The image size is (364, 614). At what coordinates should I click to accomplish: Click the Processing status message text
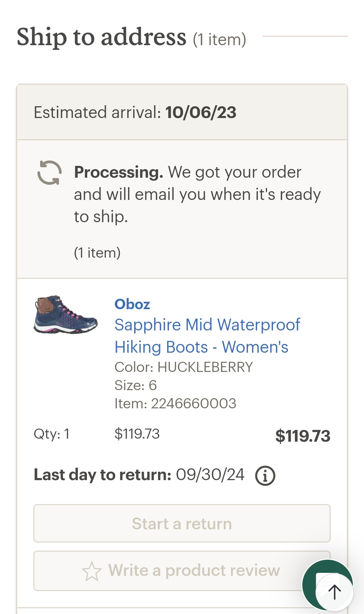[197, 194]
